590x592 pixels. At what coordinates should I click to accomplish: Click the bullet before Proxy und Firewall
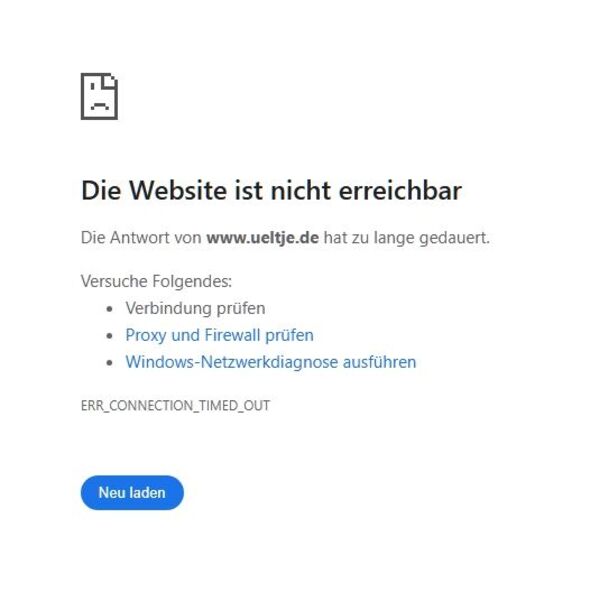pyautogui.click(x=109, y=336)
